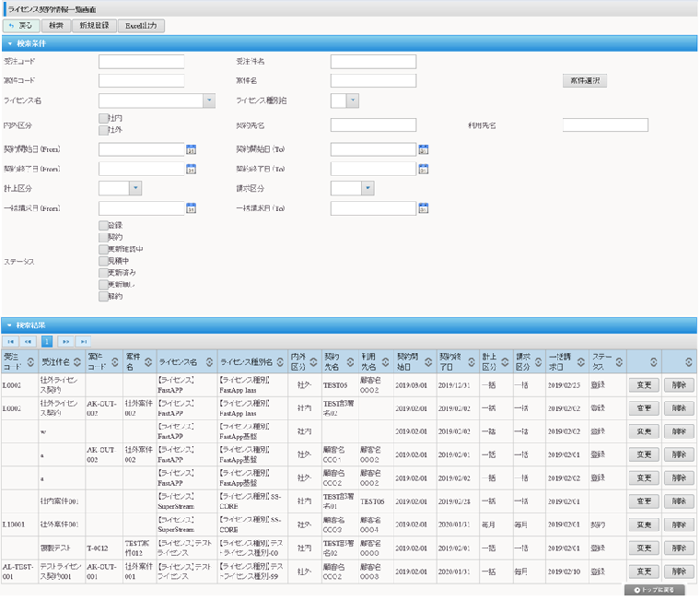
Task: Sort by 請求区分 column
Action: click(539, 362)
